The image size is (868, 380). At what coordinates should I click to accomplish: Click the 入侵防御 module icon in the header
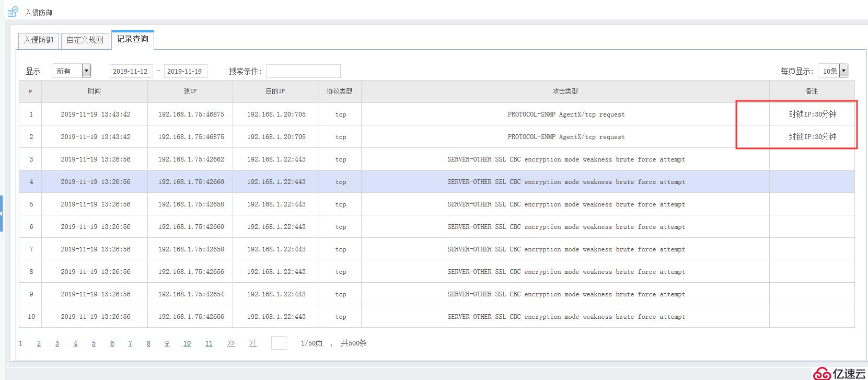click(x=13, y=11)
